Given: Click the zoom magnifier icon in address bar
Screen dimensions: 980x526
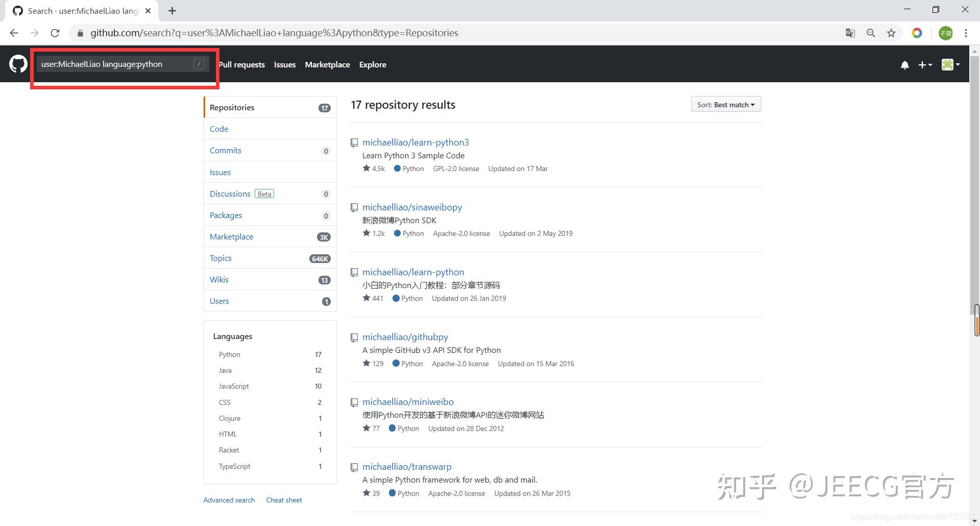Looking at the screenshot, I should 871,33.
